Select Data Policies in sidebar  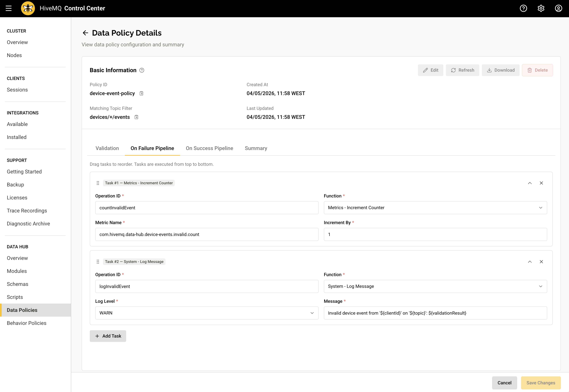35,310
